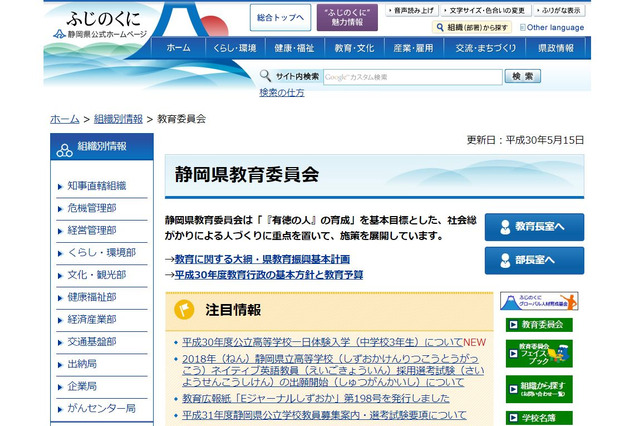Select the 健康・福祉 navigation tab
This screenshot has width=640, height=426.
pyautogui.click(x=294, y=48)
